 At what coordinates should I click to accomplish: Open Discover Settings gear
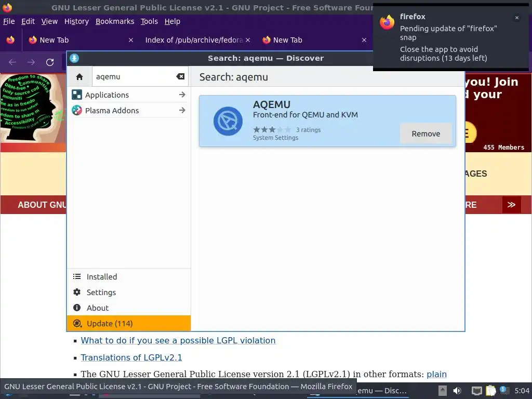tap(77, 292)
